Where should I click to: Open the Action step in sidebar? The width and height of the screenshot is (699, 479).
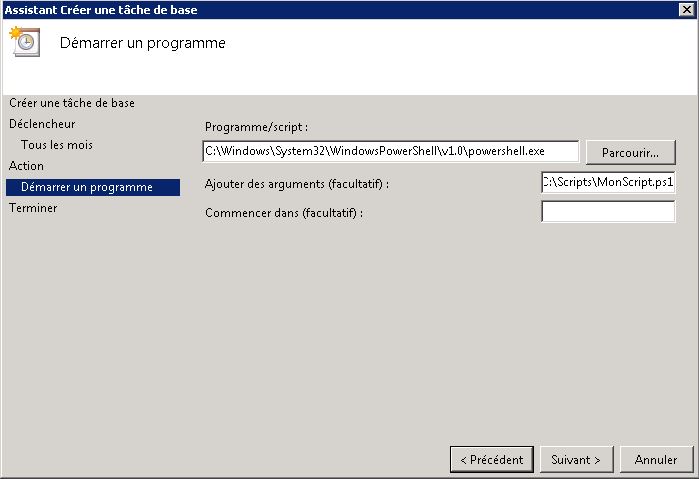[26, 166]
